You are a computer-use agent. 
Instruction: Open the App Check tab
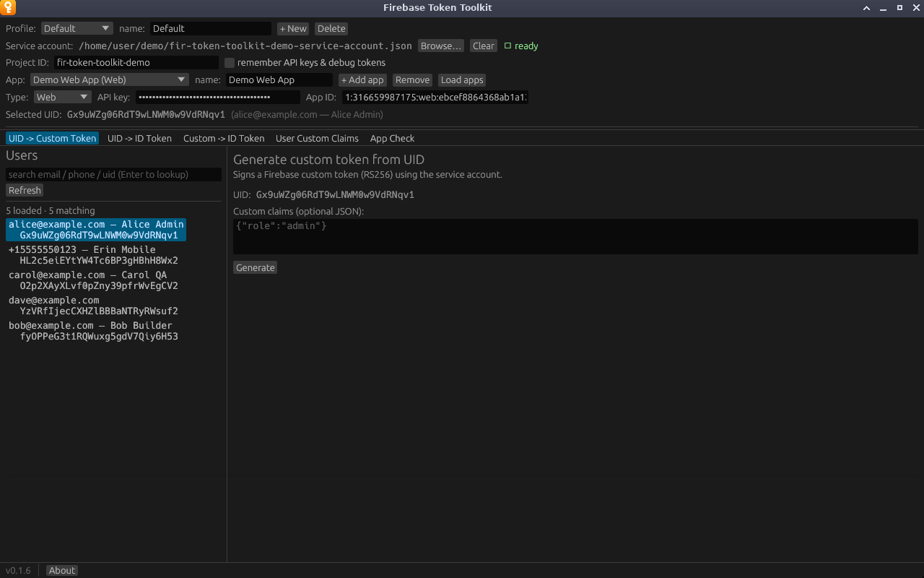click(x=392, y=138)
